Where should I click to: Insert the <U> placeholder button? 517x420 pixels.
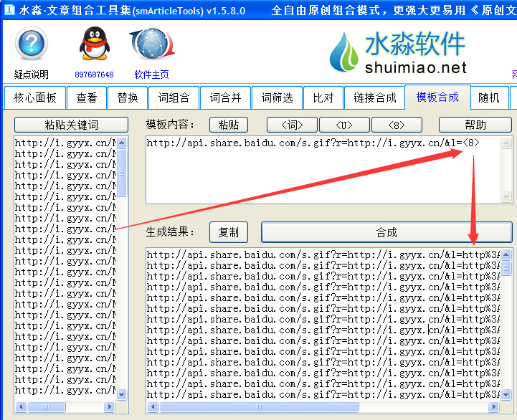344,125
